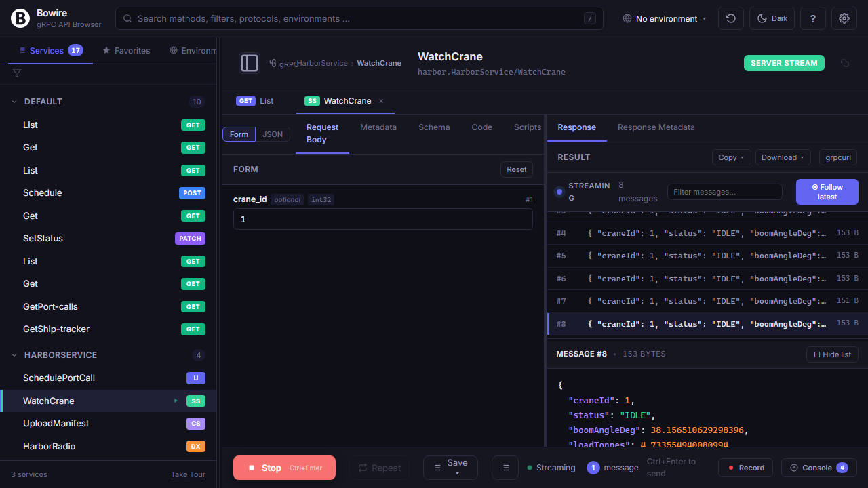Open the Schema tab
868x488 pixels.
[x=434, y=127]
